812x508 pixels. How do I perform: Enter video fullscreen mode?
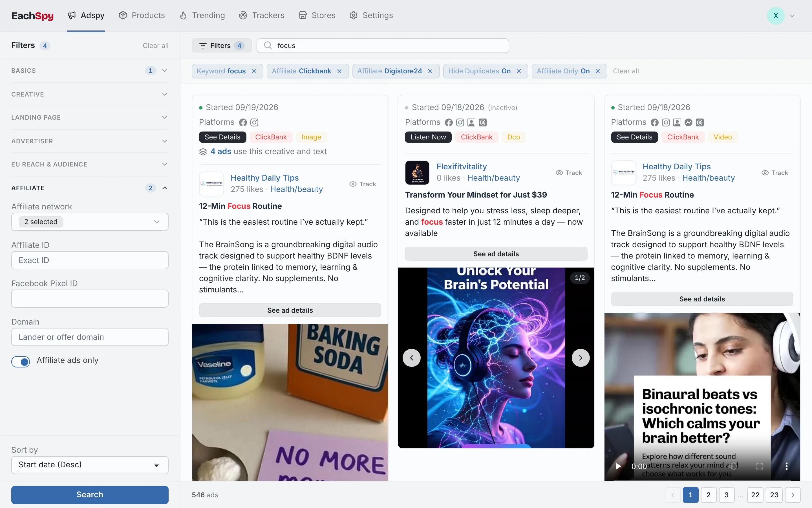coord(760,466)
